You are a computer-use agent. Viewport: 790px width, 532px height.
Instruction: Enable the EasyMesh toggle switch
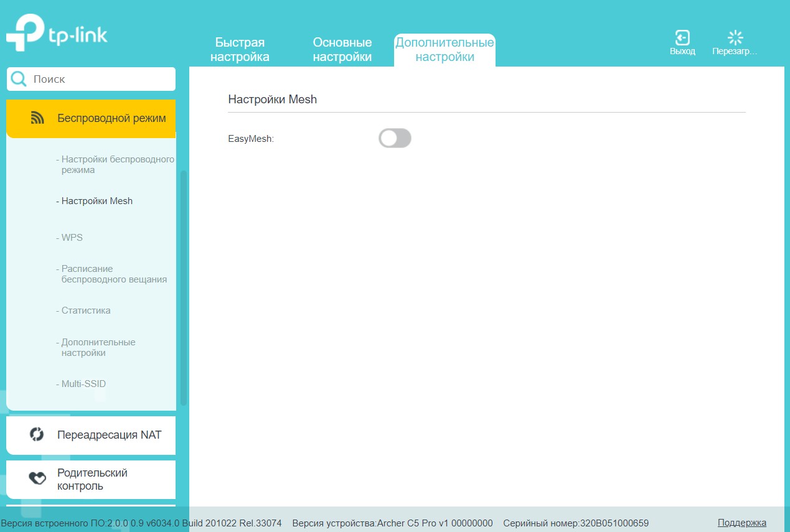pos(395,138)
